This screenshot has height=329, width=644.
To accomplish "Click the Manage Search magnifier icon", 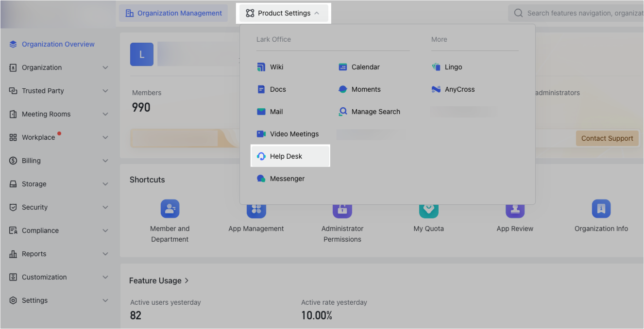I will click(343, 112).
